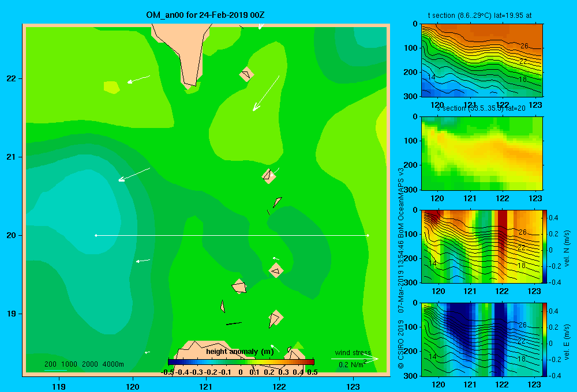This screenshot has height=392, width=577.
Task: Click latitude label 20 on main map axis
Action: pos(12,235)
